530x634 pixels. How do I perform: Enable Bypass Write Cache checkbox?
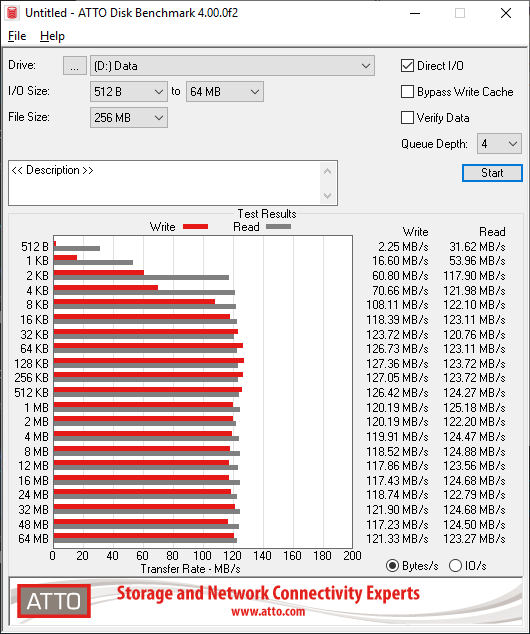tap(407, 92)
